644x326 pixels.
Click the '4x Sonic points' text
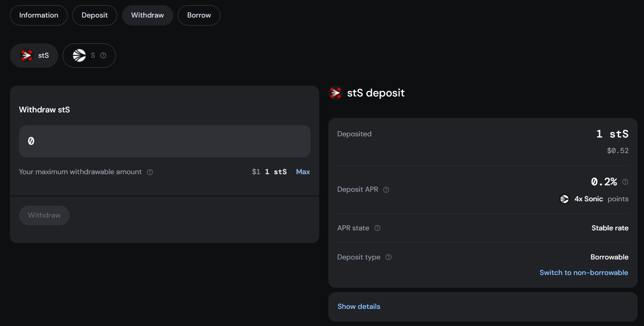[x=601, y=199]
